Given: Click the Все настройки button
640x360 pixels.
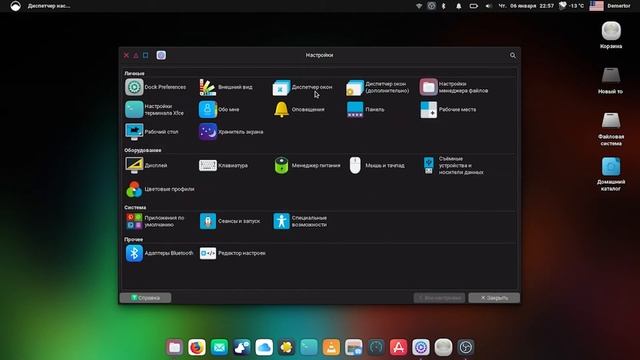Looking at the screenshot, I should pyautogui.click(x=439, y=298).
